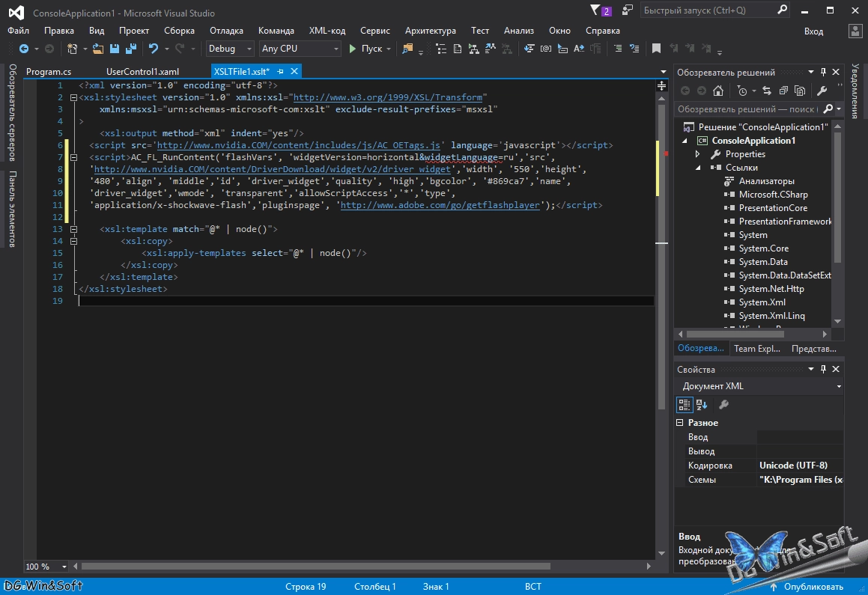Save the current file with Save icon
The image size is (868, 595).
click(x=114, y=49)
